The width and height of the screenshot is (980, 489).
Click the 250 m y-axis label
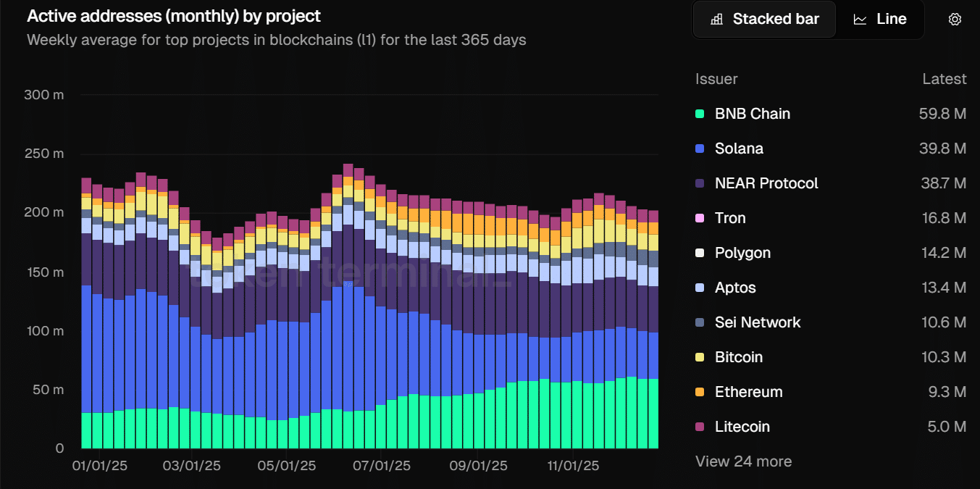click(44, 154)
